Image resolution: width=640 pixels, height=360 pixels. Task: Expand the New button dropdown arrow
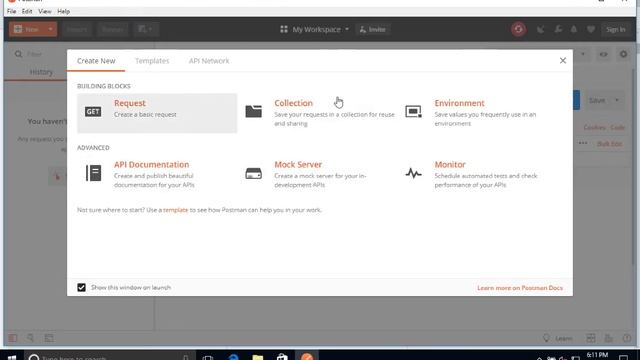pyautogui.click(x=50, y=29)
